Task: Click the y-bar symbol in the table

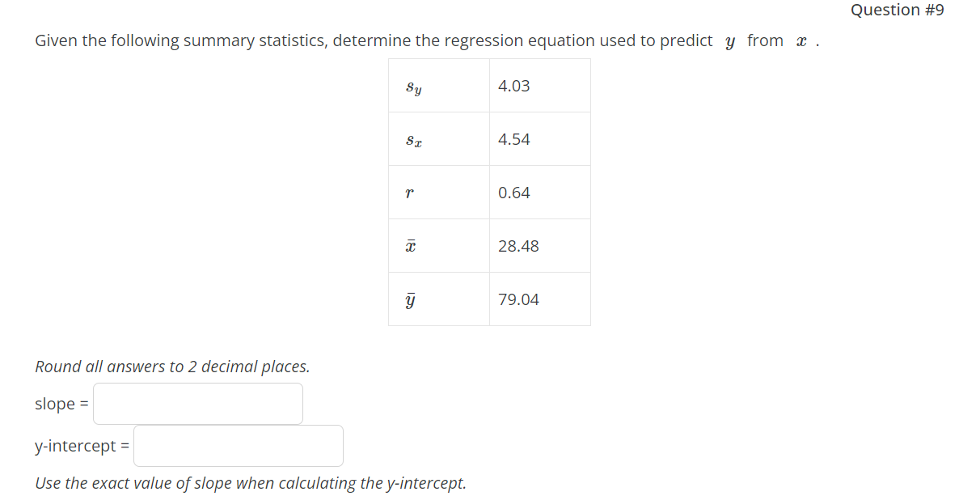Action: pos(410,299)
